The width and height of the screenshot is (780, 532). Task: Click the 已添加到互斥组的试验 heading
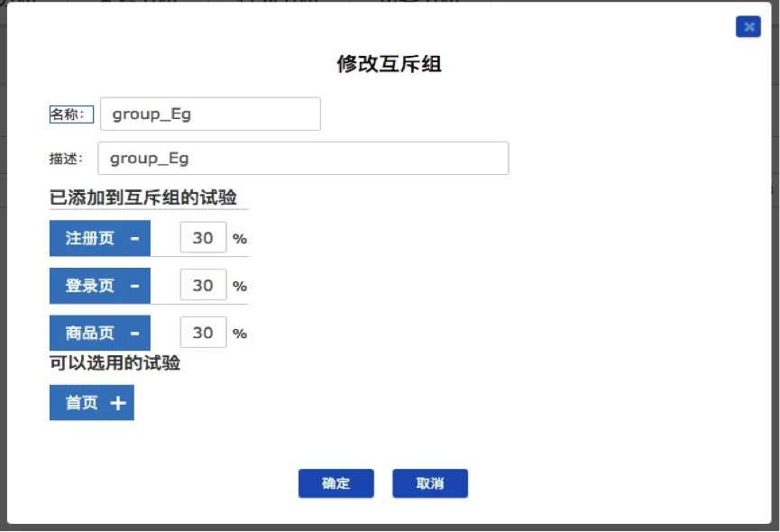142,197
